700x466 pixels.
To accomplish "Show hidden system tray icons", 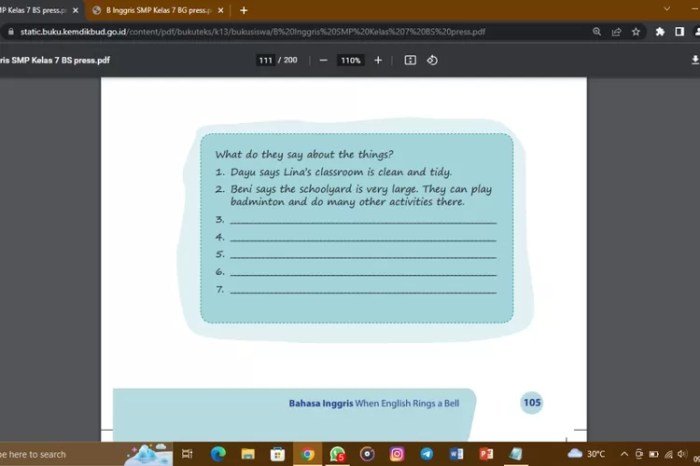I will [624, 454].
